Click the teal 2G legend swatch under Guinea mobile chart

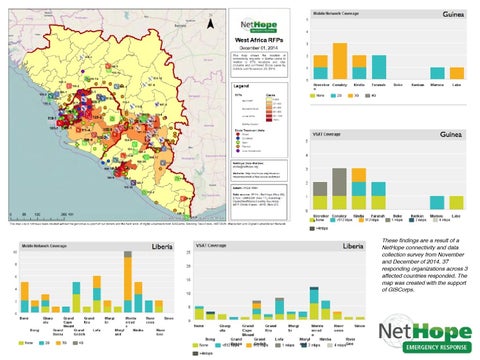[333, 96]
